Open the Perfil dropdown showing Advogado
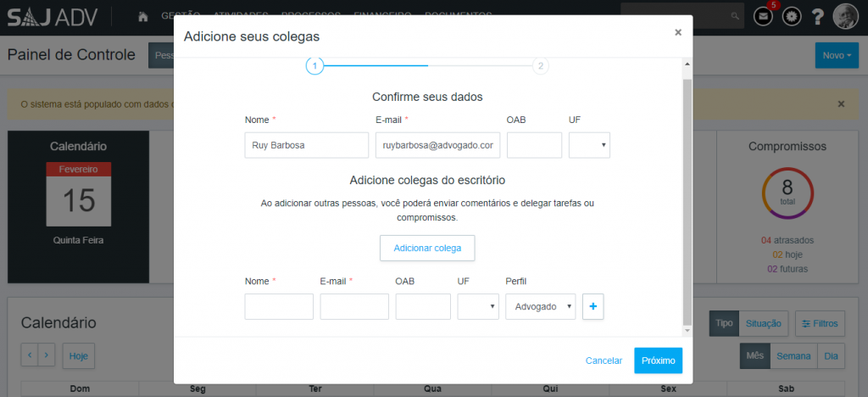Image resolution: width=868 pixels, height=397 pixels. pos(540,307)
